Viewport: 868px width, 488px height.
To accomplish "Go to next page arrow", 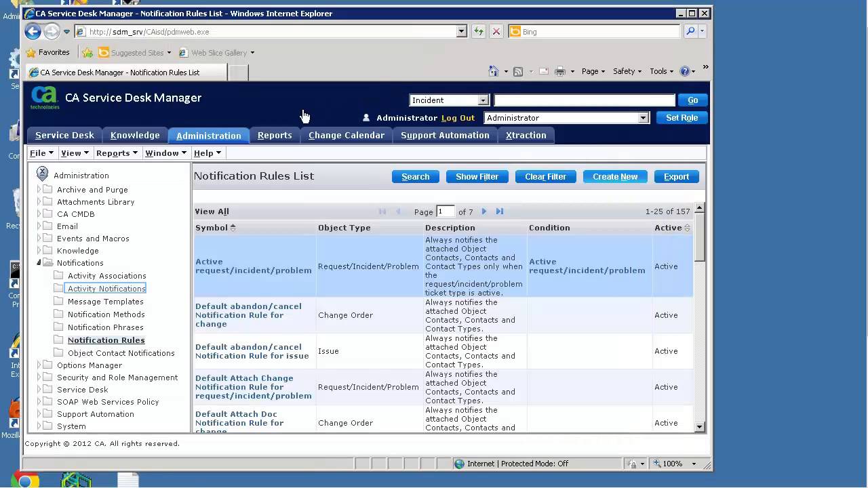I will [x=484, y=211].
